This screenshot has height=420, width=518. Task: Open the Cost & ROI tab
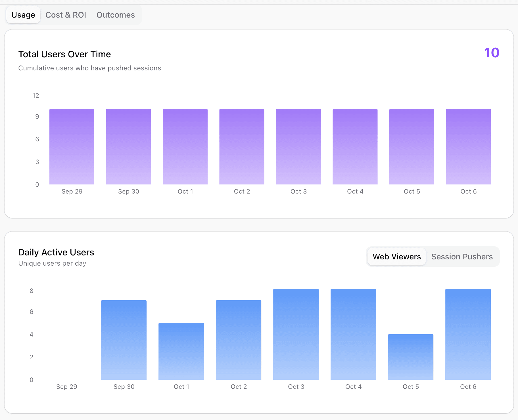point(66,15)
